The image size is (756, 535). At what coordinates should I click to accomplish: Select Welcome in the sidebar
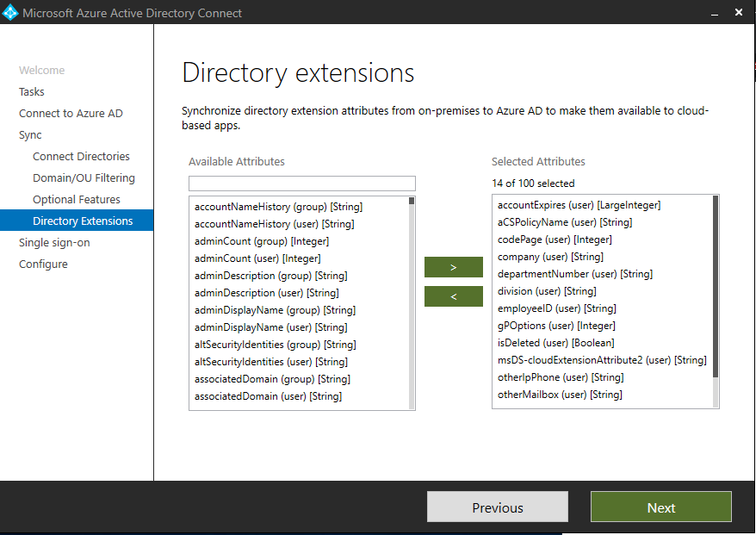coord(40,70)
